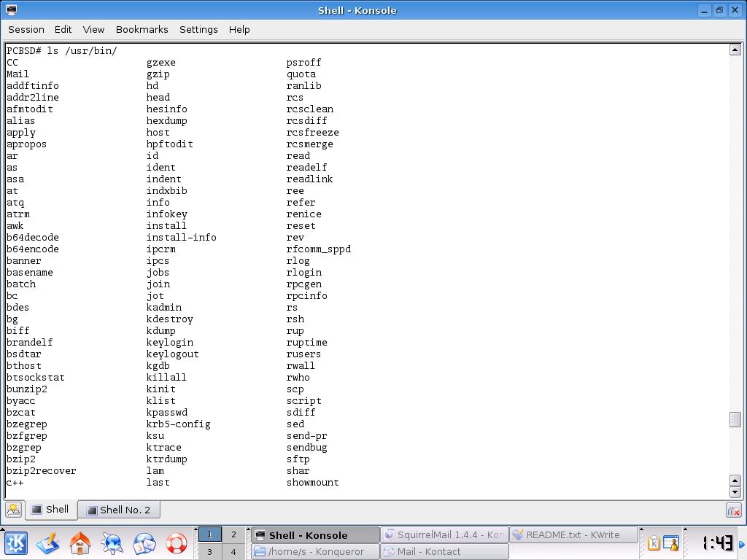The height and width of the screenshot is (560, 747).
Task: Click the scrollbar up arrow at top
Action: tap(735, 50)
